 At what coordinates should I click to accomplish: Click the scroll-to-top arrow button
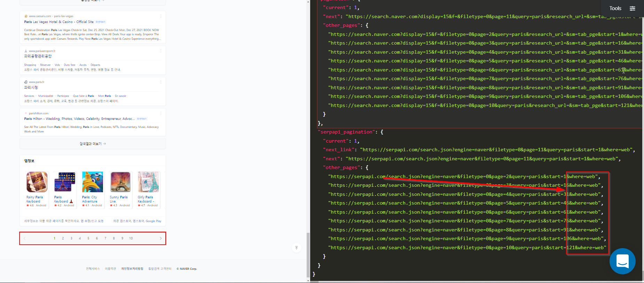tap(297, 248)
